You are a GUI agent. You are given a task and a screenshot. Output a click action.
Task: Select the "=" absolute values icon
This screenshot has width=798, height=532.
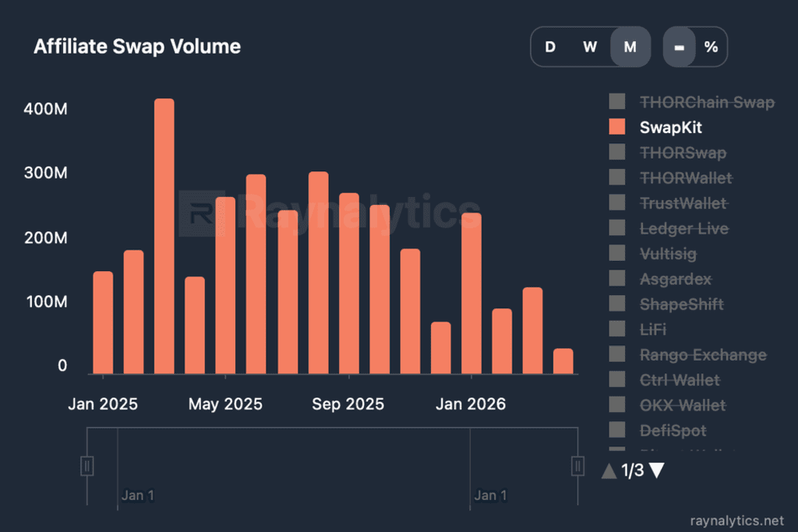click(x=678, y=47)
